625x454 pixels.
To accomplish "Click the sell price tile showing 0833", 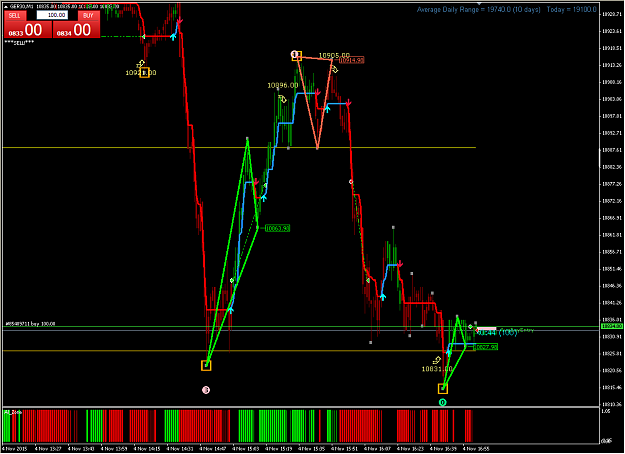I will click(x=28, y=30).
